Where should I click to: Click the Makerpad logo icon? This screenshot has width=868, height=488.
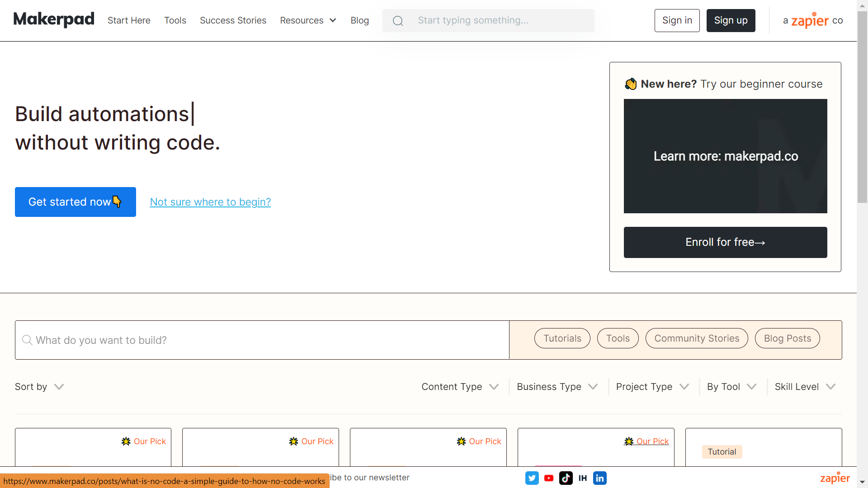point(54,20)
